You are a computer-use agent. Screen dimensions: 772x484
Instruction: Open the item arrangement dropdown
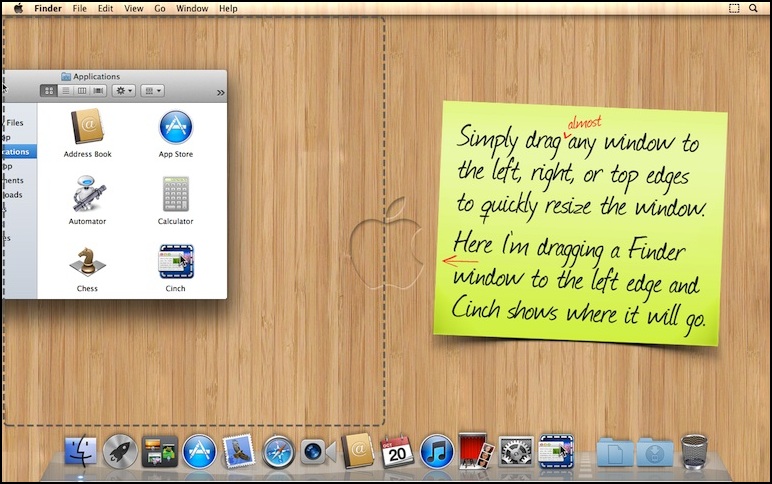pos(152,91)
